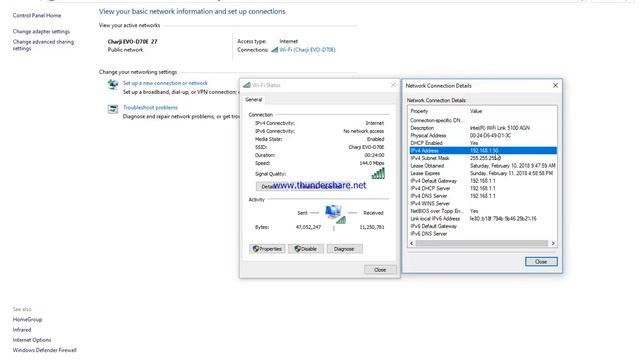This screenshot has height=360, width=640.
Task: Click the details list scroll-left arrow
Action: (411, 243)
